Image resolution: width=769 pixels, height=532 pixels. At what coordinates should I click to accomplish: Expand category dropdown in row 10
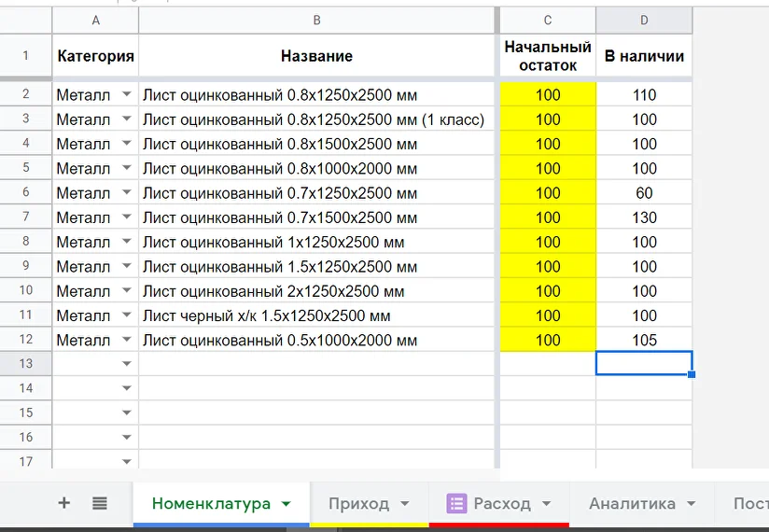point(127,290)
